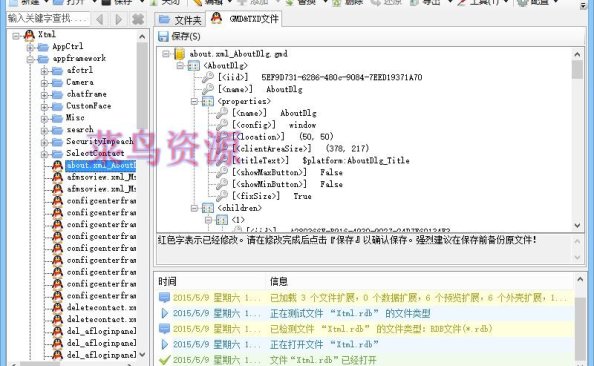Click the key icon beside [<config>]
This screenshot has width=594, height=366.
[x=222, y=125]
